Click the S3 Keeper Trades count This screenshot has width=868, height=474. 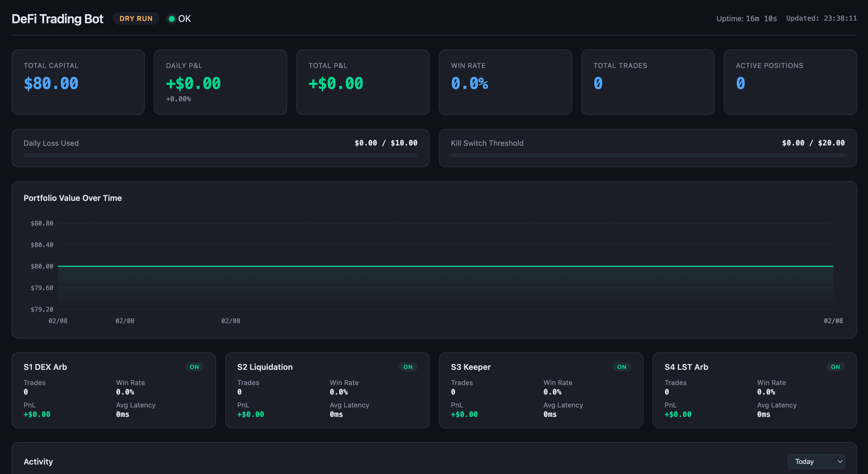(453, 392)
